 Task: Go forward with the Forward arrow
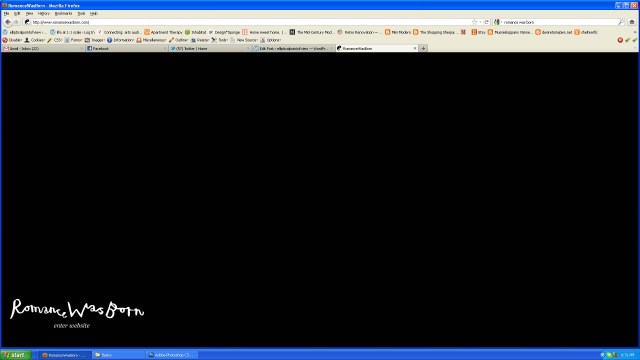(x=16, y=22)
